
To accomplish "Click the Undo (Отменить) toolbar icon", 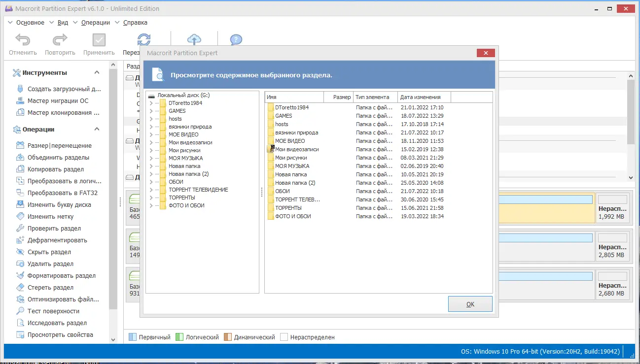I will (23, 40).
